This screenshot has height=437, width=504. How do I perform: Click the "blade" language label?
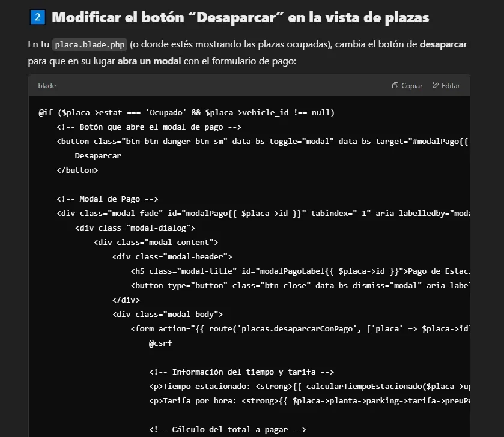coord(47,86)
